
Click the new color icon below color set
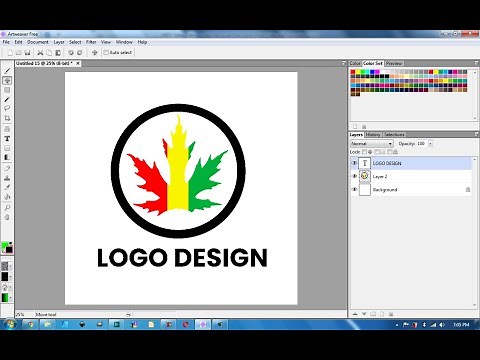(x=355, y=127)
